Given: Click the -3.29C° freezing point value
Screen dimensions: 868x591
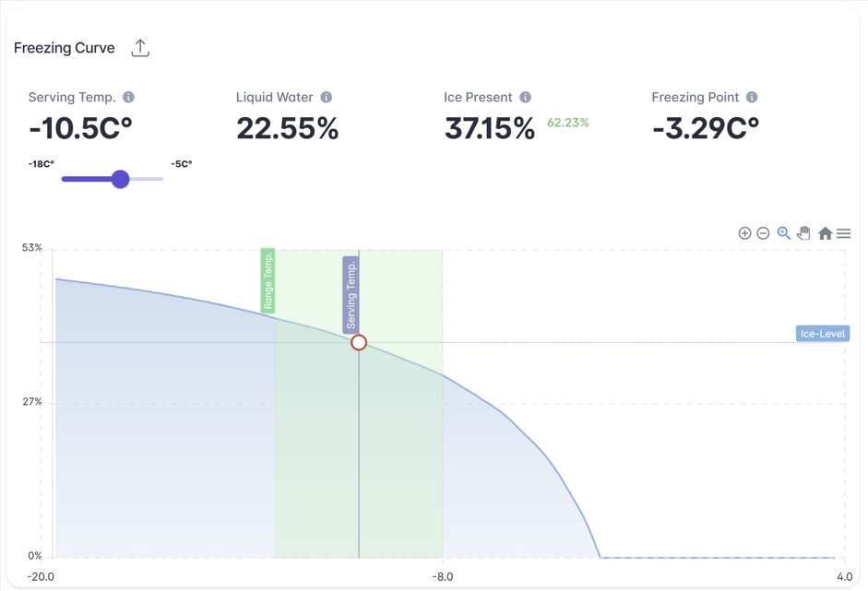Looking at the screenshot, I should click(x=706, y=128).
